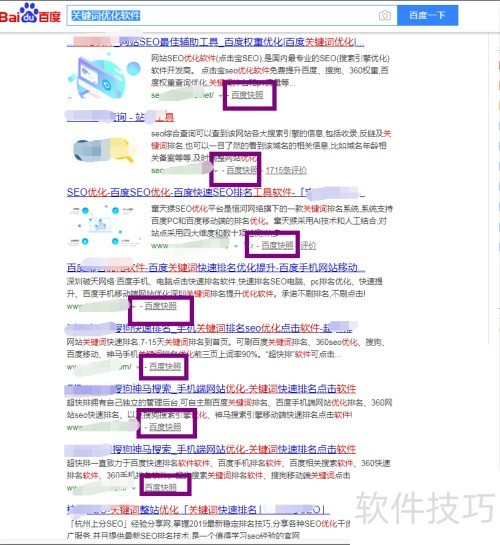
Task: Click the 百度一下 search button
Action: click(x=427, y=15)
